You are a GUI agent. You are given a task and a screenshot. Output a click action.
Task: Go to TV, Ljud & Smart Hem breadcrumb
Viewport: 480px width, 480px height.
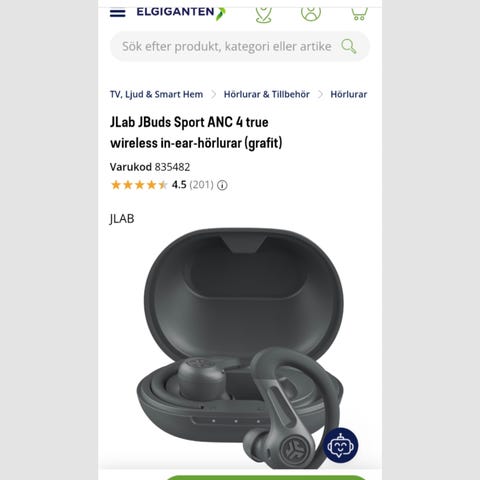pos(156,94)
